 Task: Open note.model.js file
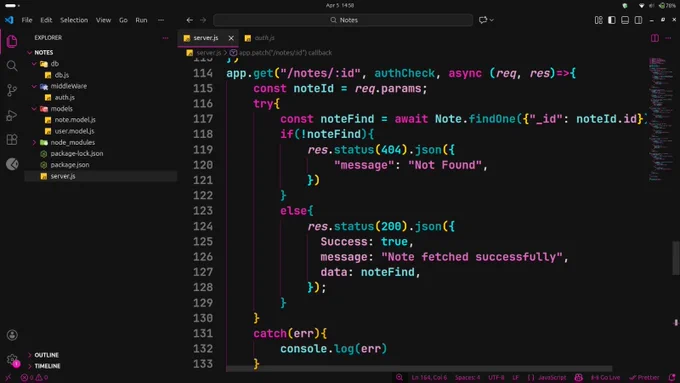75,120
